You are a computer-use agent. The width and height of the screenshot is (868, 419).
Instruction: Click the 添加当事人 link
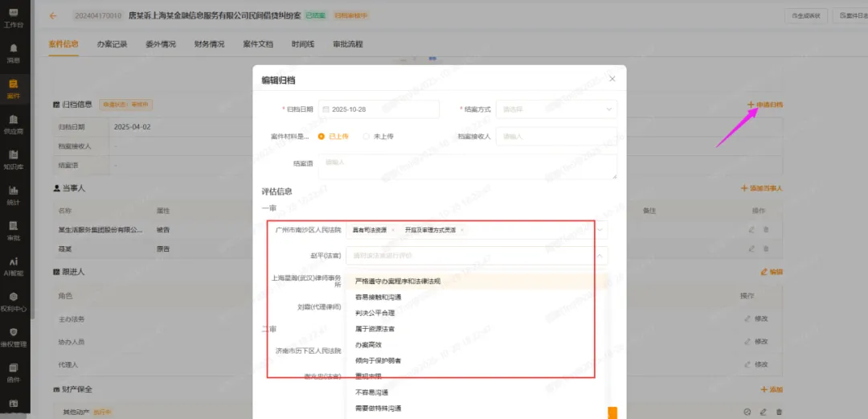762,188
